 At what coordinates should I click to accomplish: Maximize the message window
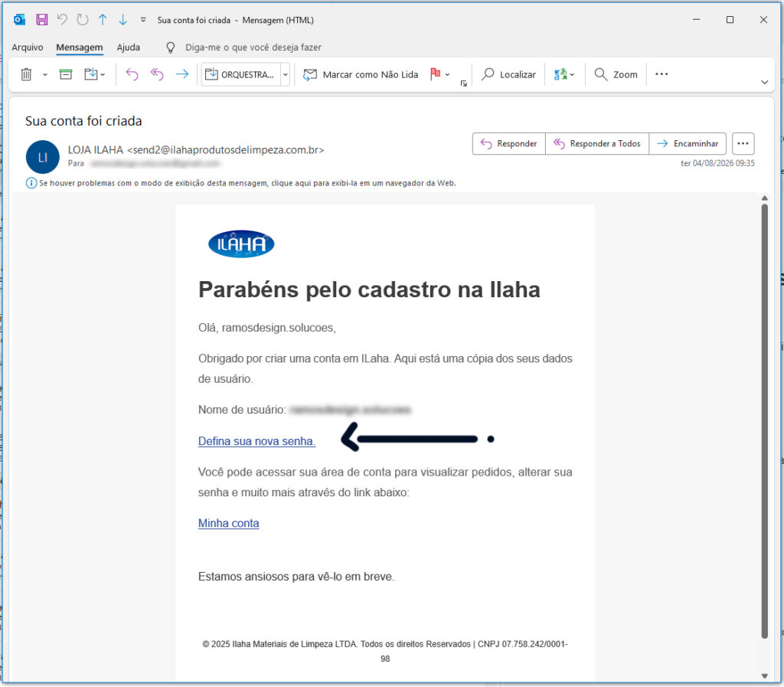pyautogui.click(x=730, y=19)
